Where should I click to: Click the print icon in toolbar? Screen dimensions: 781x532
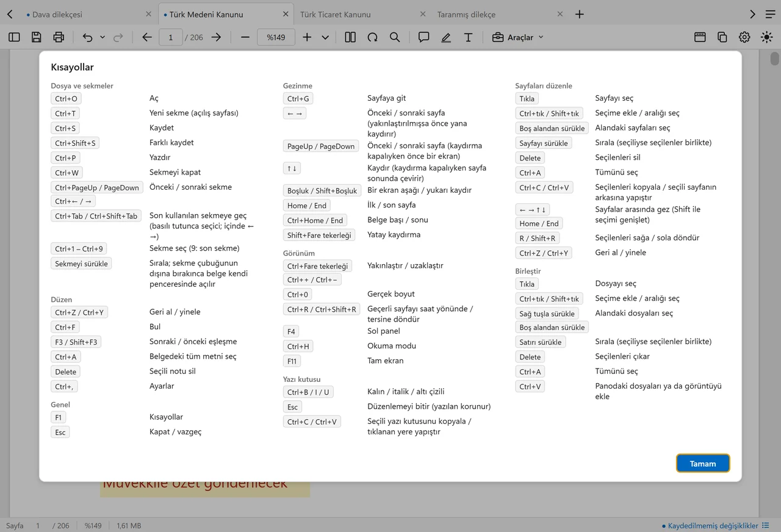[59, 37]
